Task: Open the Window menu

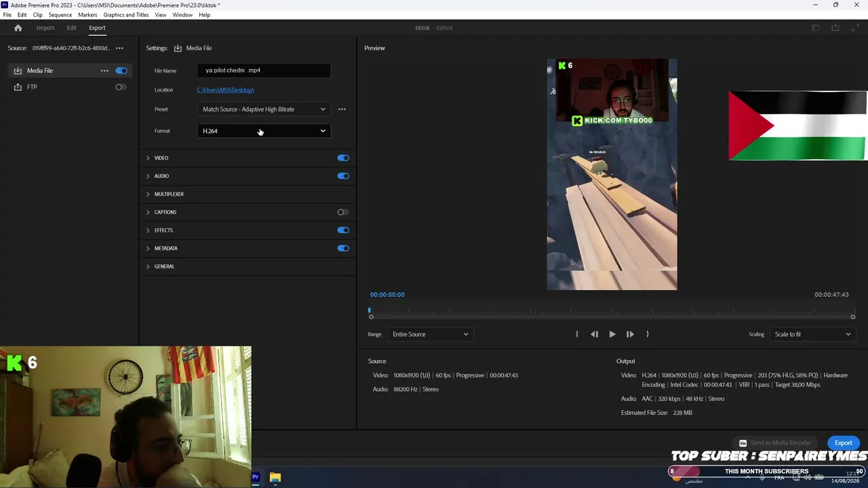Action: click(182, 15)
